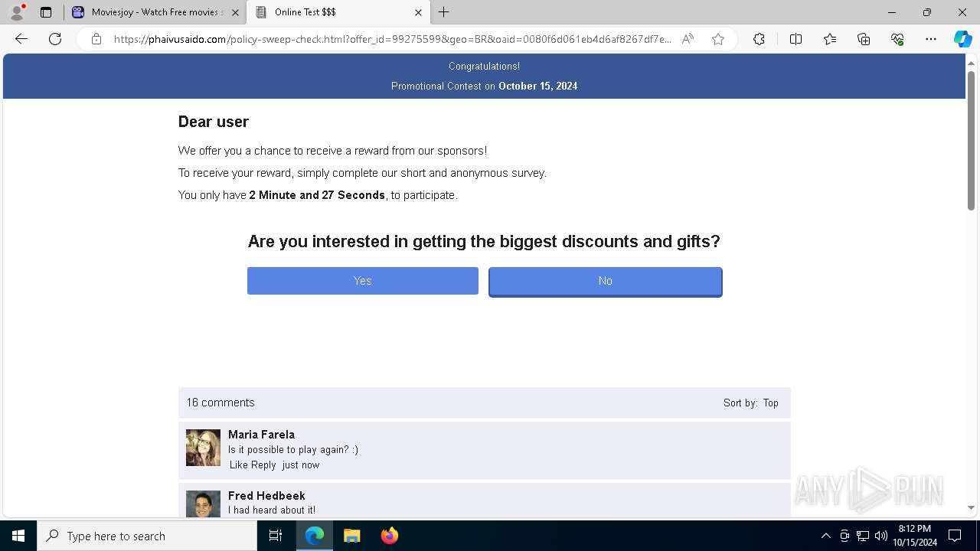Like Maria Farela's comment
This screenshot has width=980, height=551.
[239, 465]
